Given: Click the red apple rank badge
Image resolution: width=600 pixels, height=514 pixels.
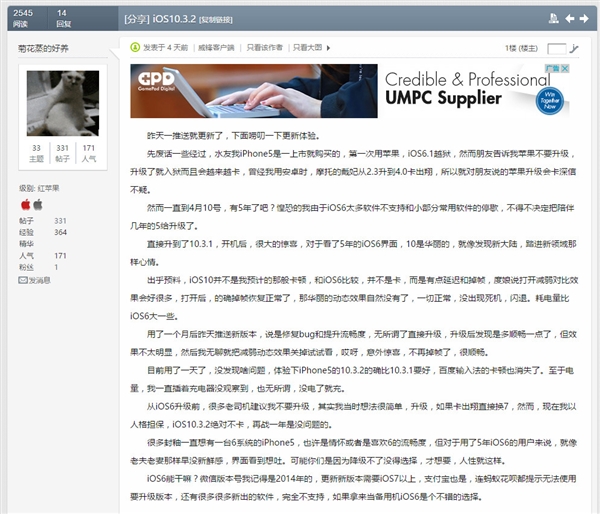Looking at the screenshot, I should click(x=25, y=204).
